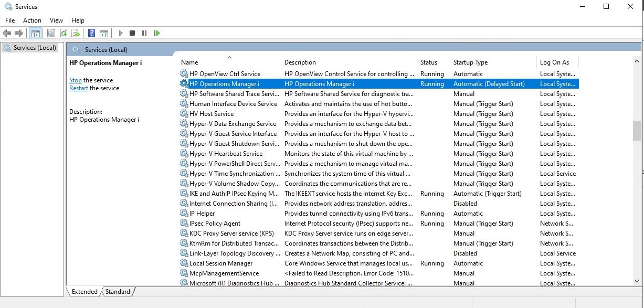Click the gear icon beside Local Session Manager
This screenshot has height=308, width=644.
click(x=184, y=263)
